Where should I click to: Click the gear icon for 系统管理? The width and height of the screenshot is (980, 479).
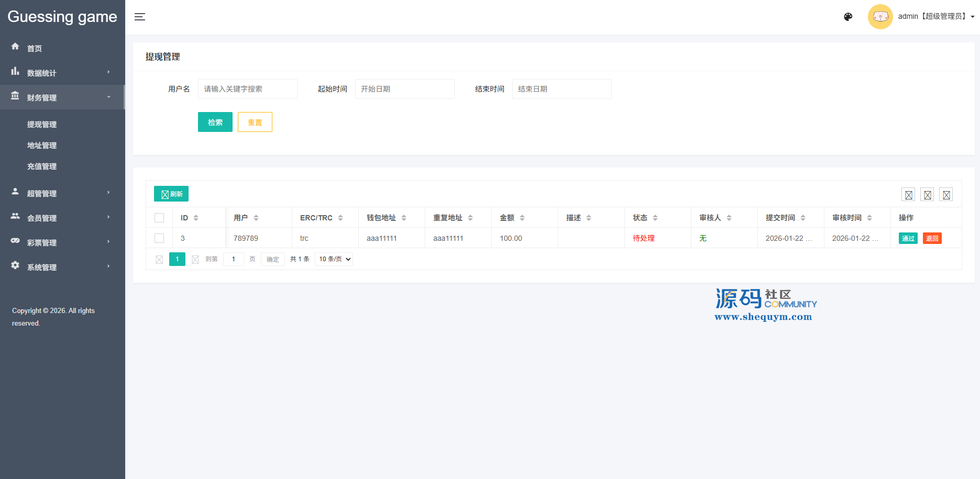(15, 265)
